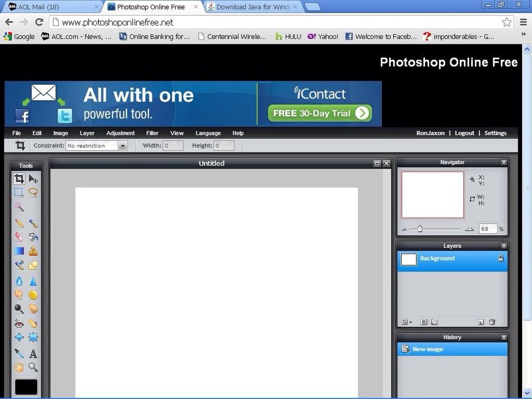
Task: Adjust the Navigator zoom slider handle
Action: pos(420,229)
